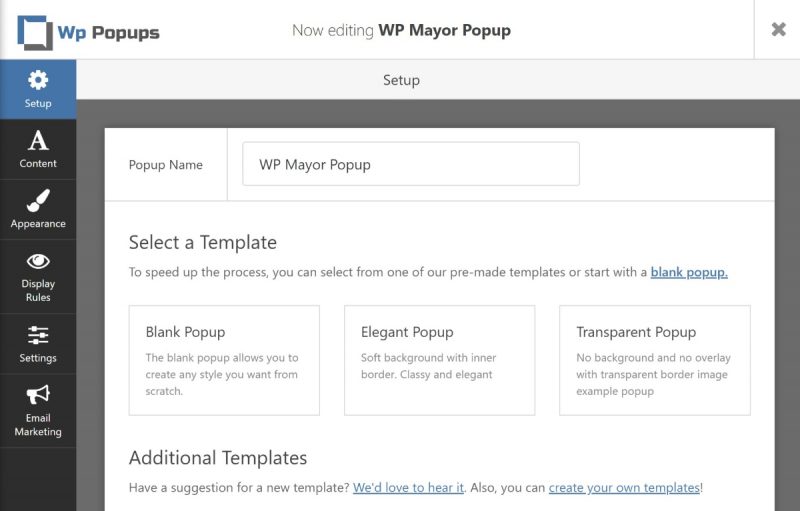This screenshot has width=800, height=511.
Task: Switch to the Appearance tab label
Action: pyautogui.click(x=38, y=223)
